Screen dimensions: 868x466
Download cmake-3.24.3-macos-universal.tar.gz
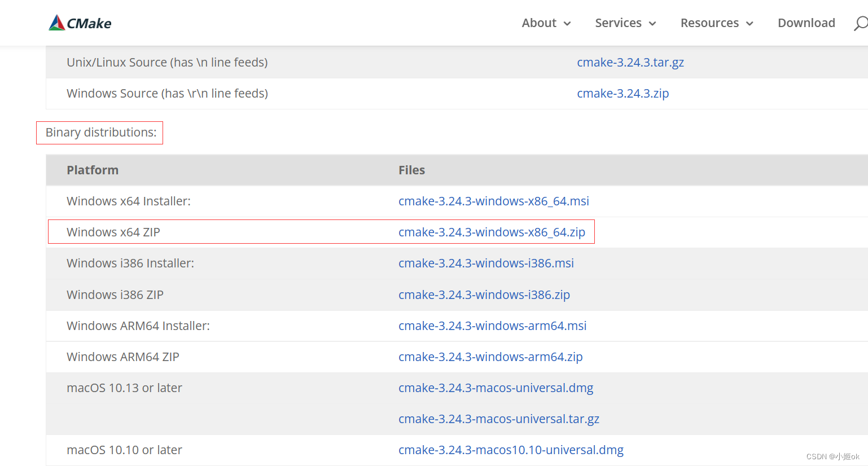tap(499, 419)
